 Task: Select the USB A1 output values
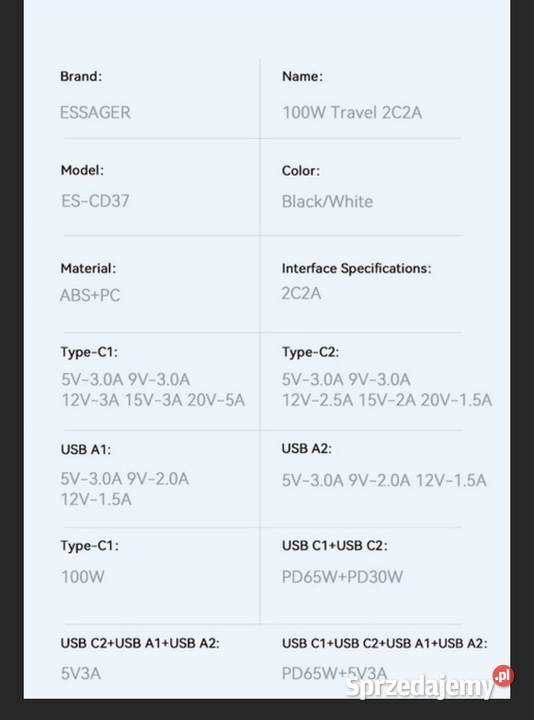pos(125,489)
